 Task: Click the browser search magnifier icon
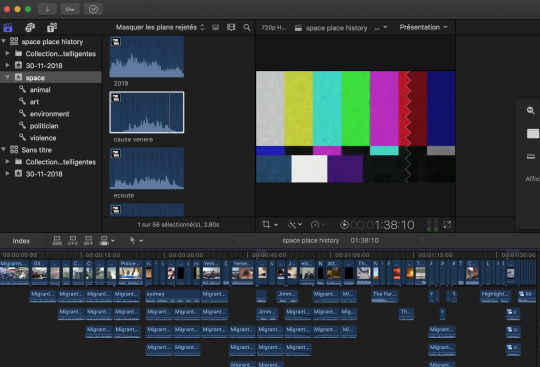(247, 27)
